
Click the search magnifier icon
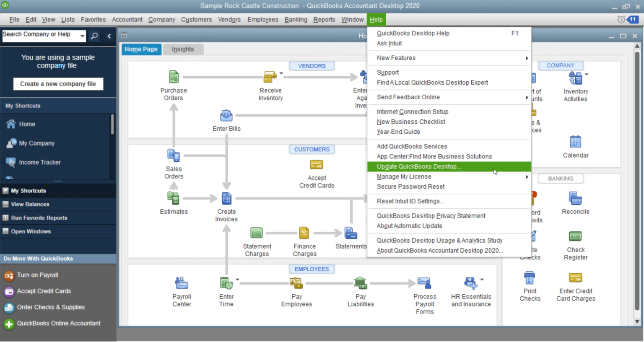(94, 36)
